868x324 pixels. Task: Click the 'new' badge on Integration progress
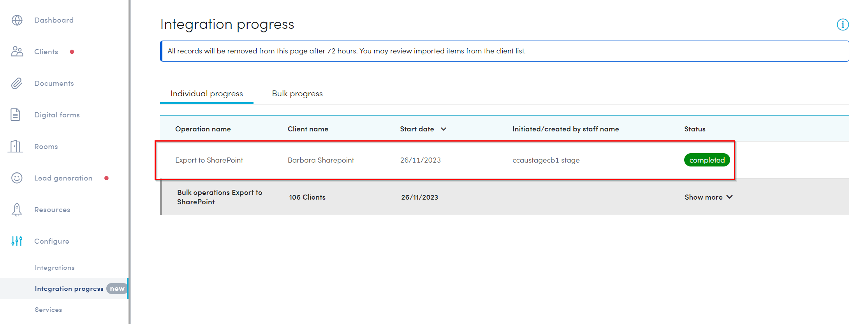(117, 289)
